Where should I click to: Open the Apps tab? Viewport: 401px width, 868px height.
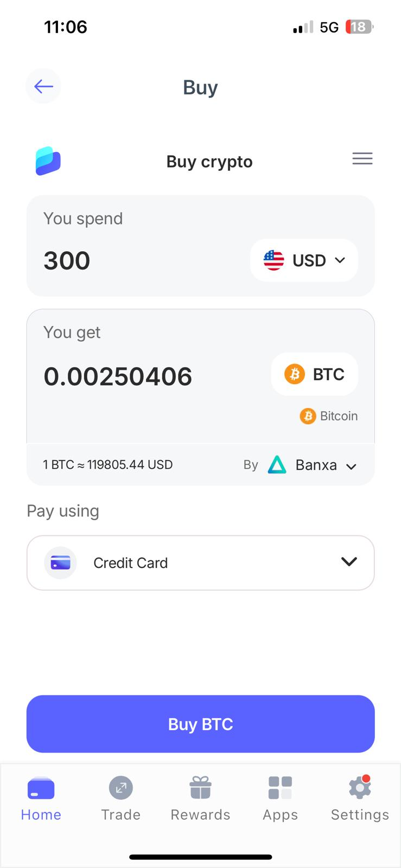point(280,797)
